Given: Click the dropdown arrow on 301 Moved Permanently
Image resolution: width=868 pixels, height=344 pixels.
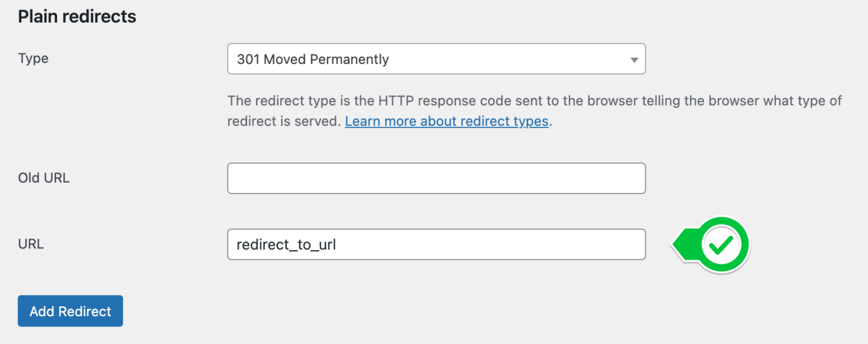Looking at the screenshot, I should [x=635, y=59].
